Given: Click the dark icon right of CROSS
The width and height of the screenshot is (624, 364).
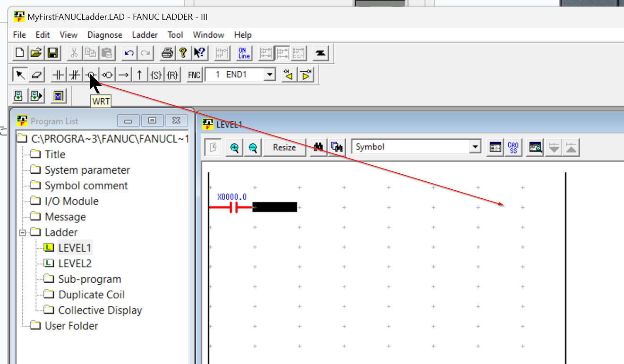Looking at the screenshot, I should [535, 147].
